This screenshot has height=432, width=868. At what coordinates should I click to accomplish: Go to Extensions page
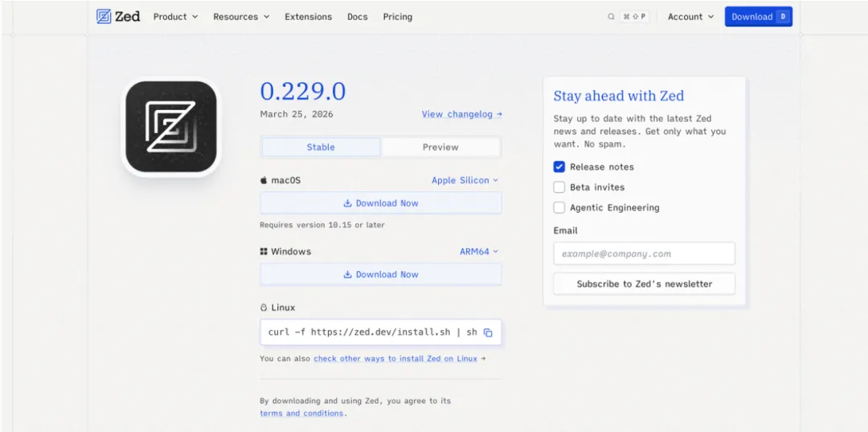pyautogui.click(x=309, y=17)
